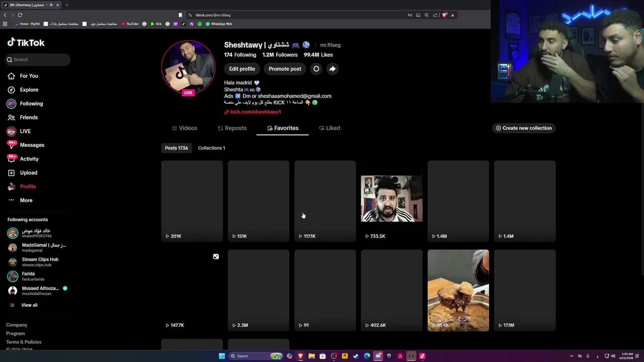Click Promote post button
Viewport: 644px width, 362px height.
point(285,69)
